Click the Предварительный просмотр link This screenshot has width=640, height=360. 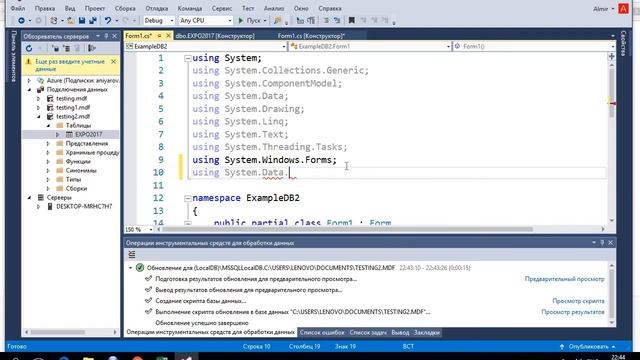coord(564,279)
